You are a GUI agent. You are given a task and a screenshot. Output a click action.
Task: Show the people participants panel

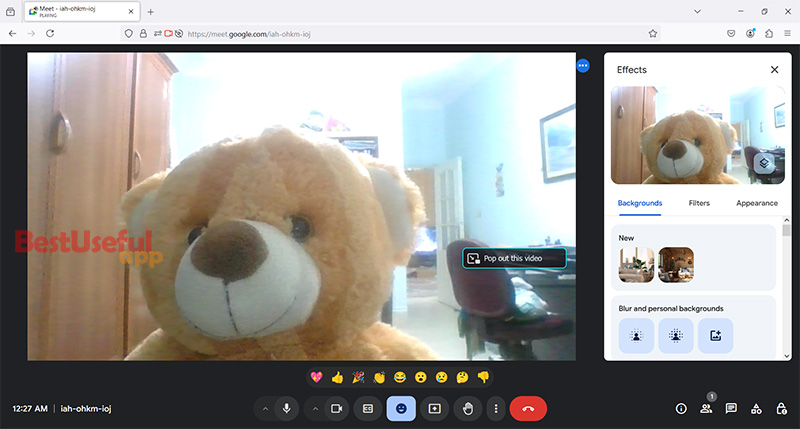706,409
